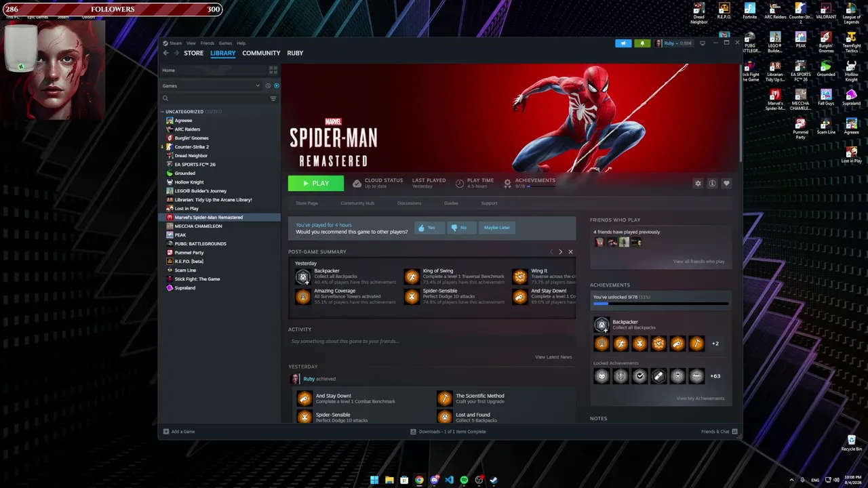Click the achievements progress bar in Achievements panel
868x488 pixels.
pyautogui.click(x=660, y=304)
